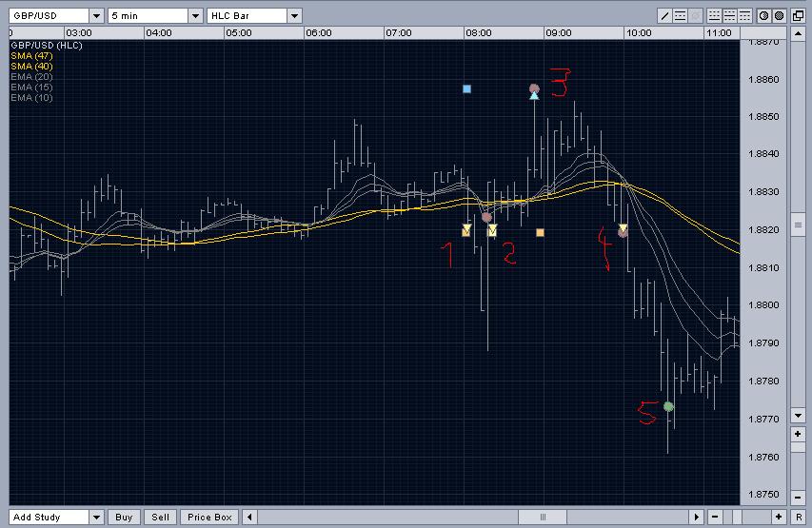Open the 5 min timeframe dropdown
Viewport: 812px width, 528px height.
tap(195, 15)
